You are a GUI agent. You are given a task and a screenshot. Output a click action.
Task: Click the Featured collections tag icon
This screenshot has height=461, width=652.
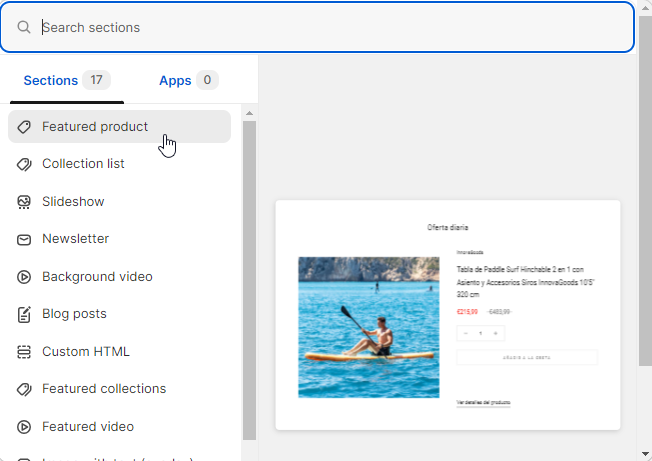[25, 389]
